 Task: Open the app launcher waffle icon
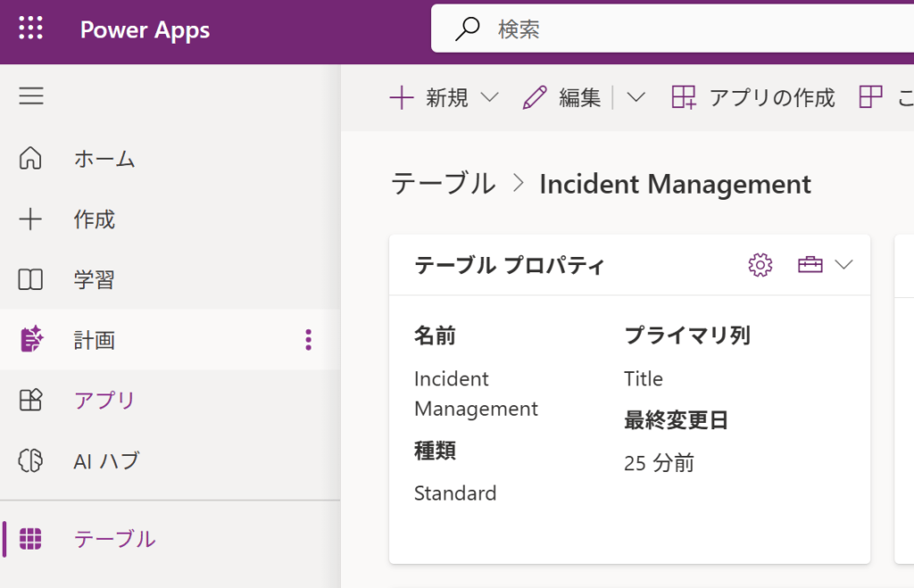31,29
